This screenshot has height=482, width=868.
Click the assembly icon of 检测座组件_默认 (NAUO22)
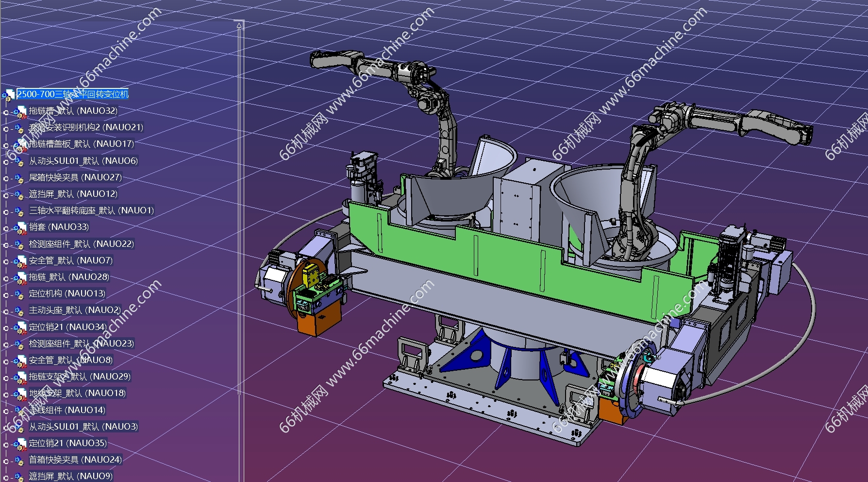(x=20, y=244)
